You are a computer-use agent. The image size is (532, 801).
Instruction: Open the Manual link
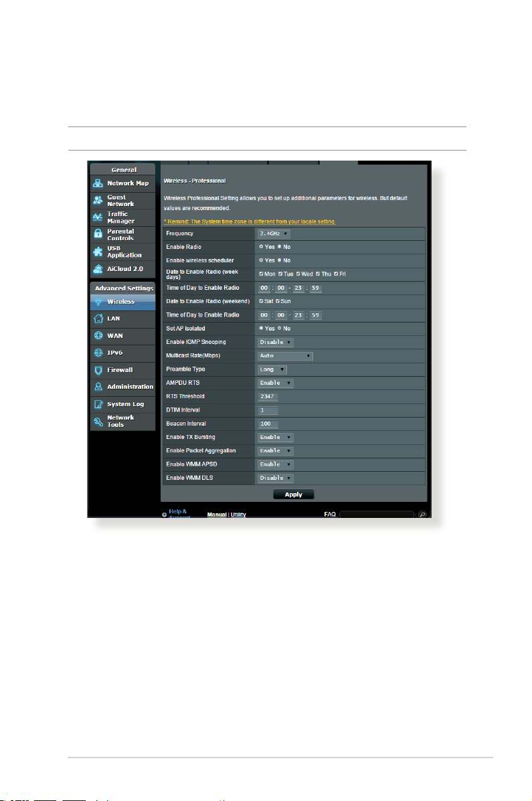pos(217,515)
